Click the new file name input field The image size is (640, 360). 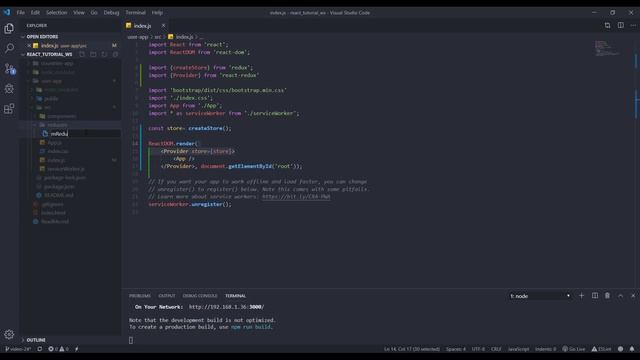pyautogui.click(x=84, y=133)
